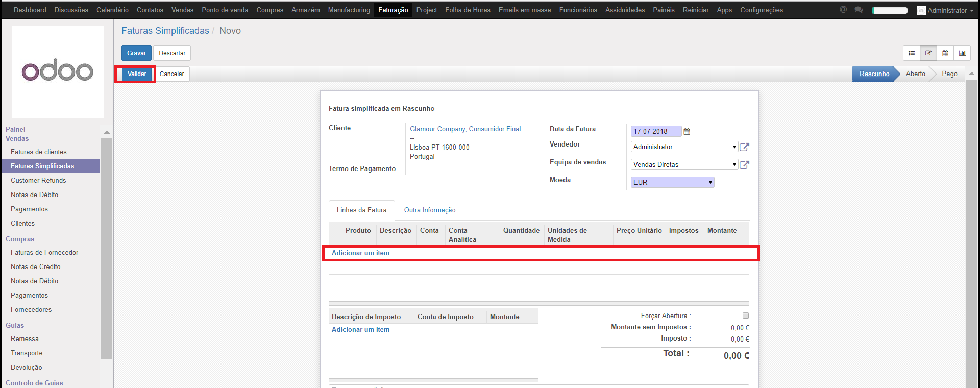Screen dimensions: 980x388
Task: Click the Data da Fatura date field
Action: point(656,132)
